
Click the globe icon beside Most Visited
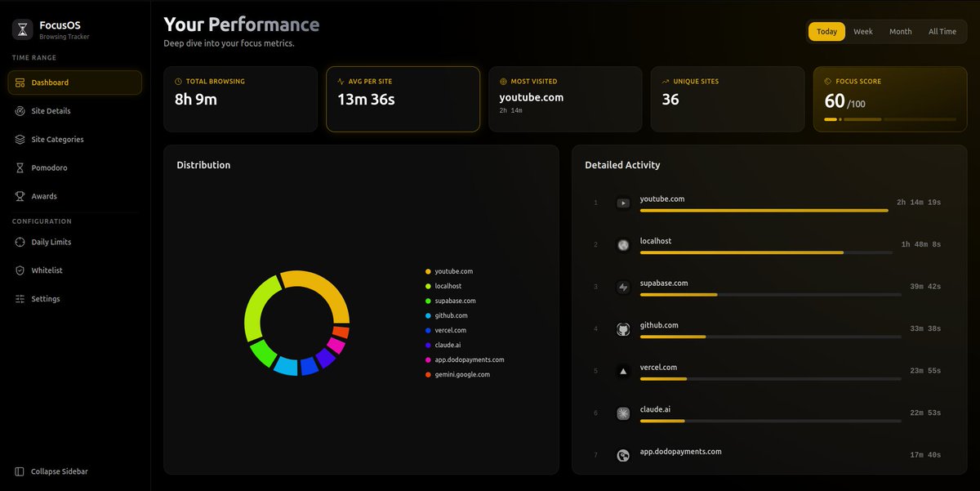[503, 82]
